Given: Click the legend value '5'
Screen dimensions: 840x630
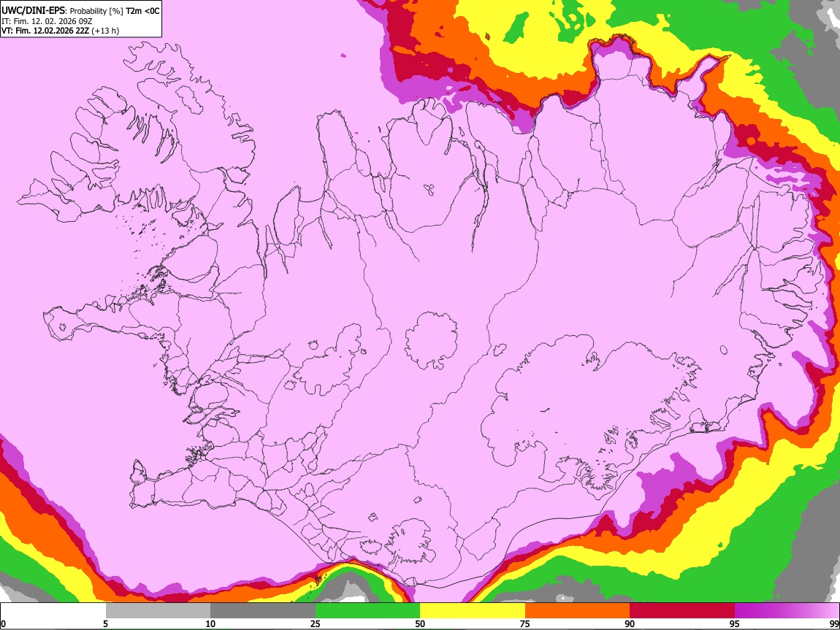Looking at the screenshot, I should 105,623.
